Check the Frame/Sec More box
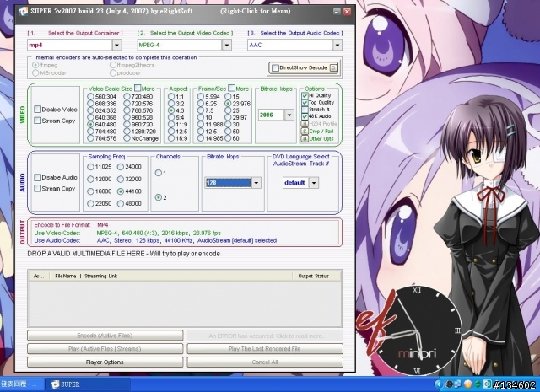 [232, 88]
